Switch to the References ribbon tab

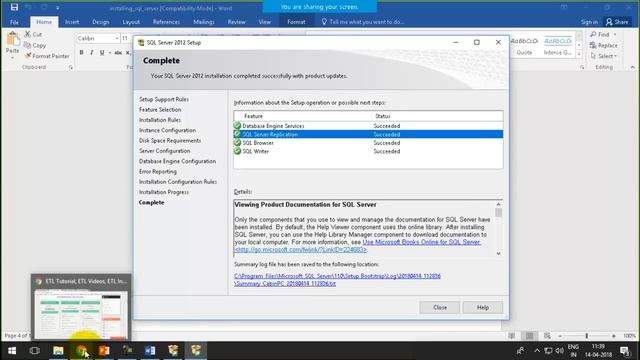(166, 22)
